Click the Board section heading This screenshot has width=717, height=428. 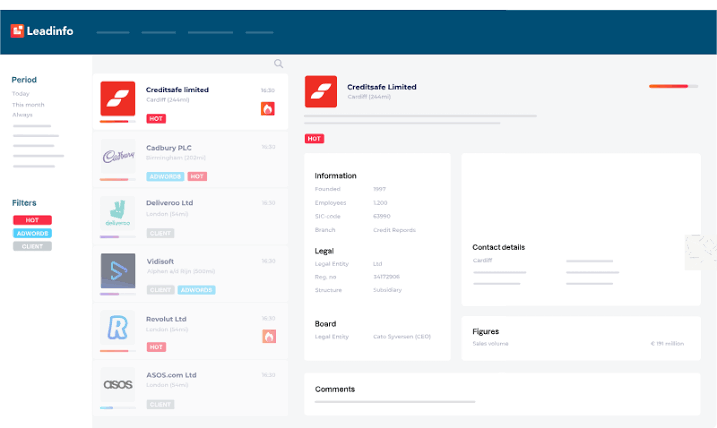pos(326,324)
